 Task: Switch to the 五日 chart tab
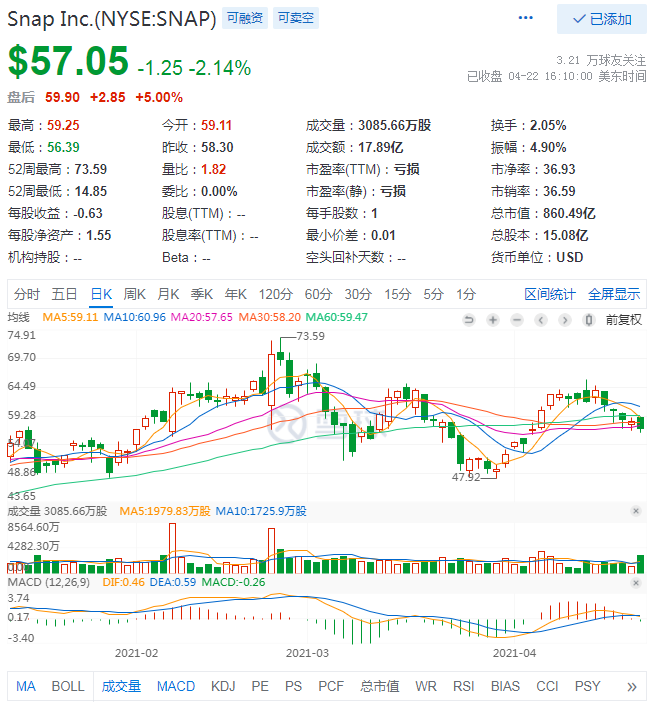[x=64, y=294]
